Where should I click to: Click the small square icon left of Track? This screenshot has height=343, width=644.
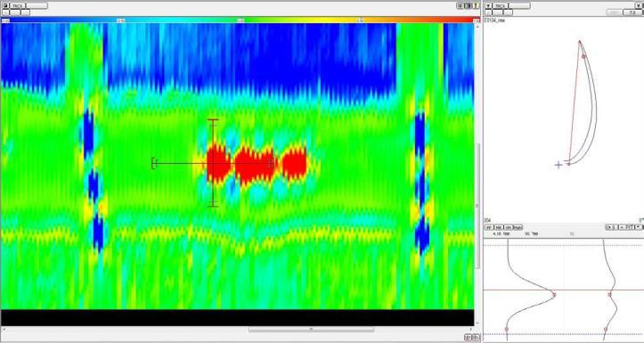pyautogui.click(x=5, y=5)
